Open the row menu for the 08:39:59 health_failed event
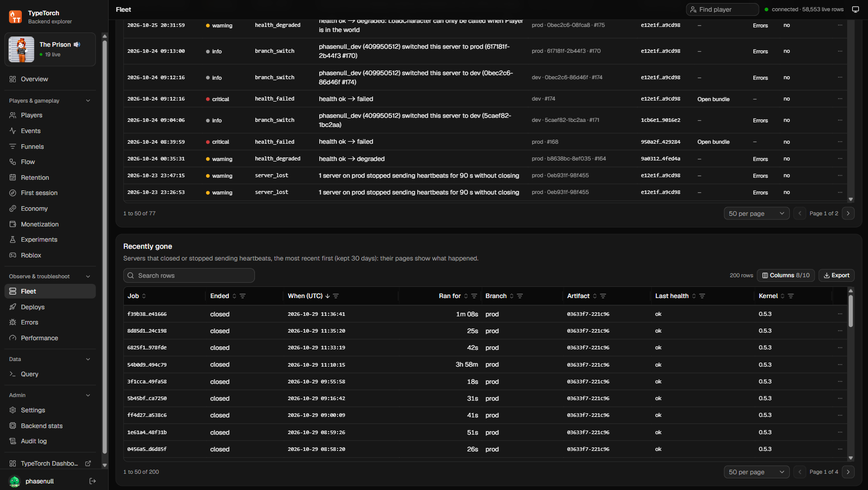 [840, 142]
